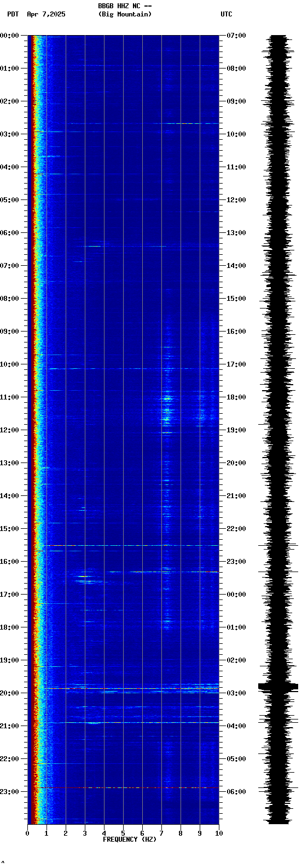Click the frequency axis value '10'
The height and width of the screenshot is (868, 302).
[x=219, y=833]
